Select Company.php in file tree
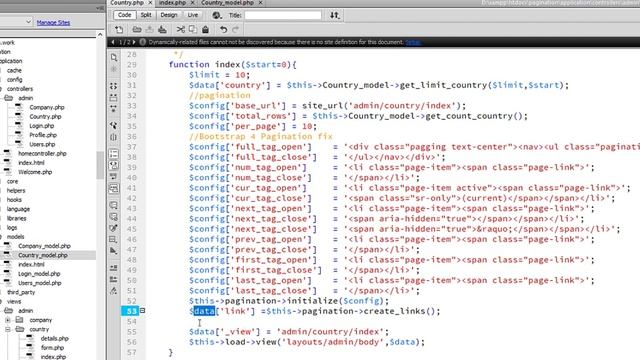Viewport: 640px width, 360px height. 47,107
